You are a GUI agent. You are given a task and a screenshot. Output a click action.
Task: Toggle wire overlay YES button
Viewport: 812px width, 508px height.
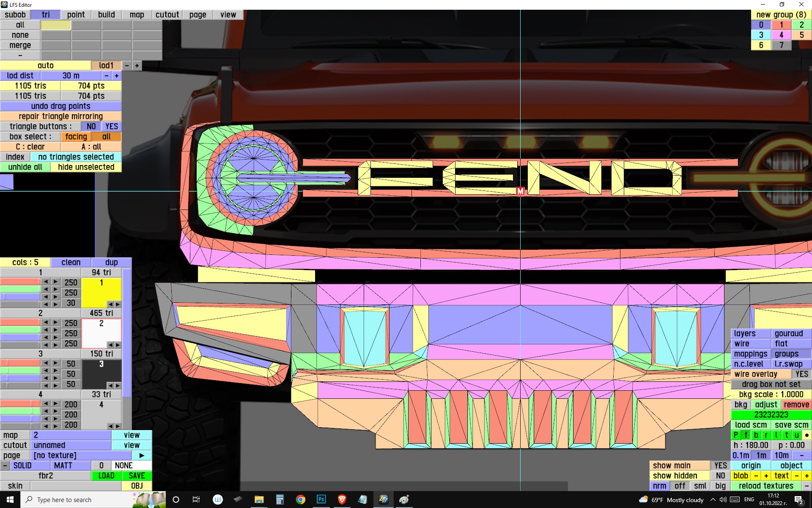click(801, 374)
